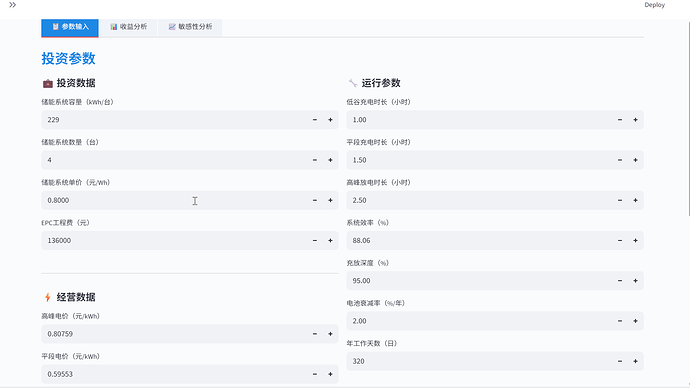
Task: Increase 年工作天数 with the plus button
Action: click(635, 361)
